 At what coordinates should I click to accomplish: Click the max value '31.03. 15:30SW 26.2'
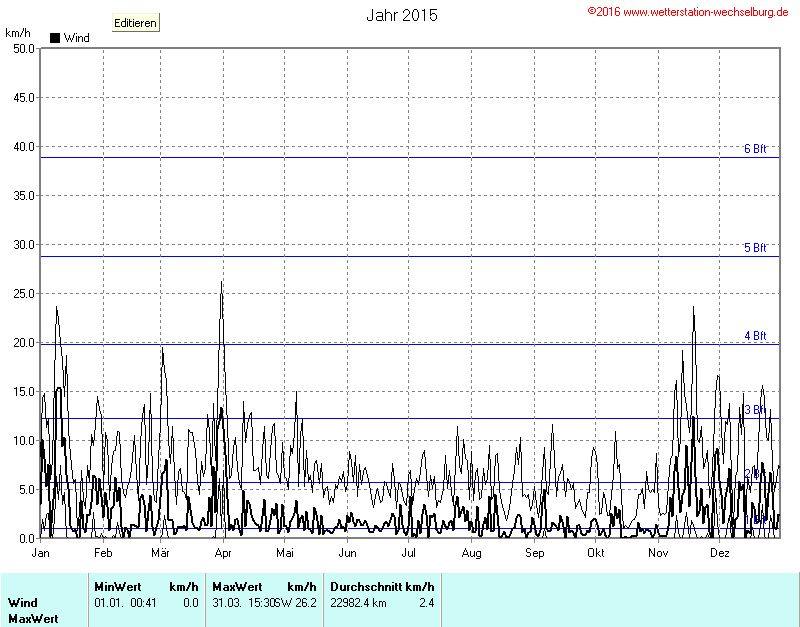(x=264, y=603)
